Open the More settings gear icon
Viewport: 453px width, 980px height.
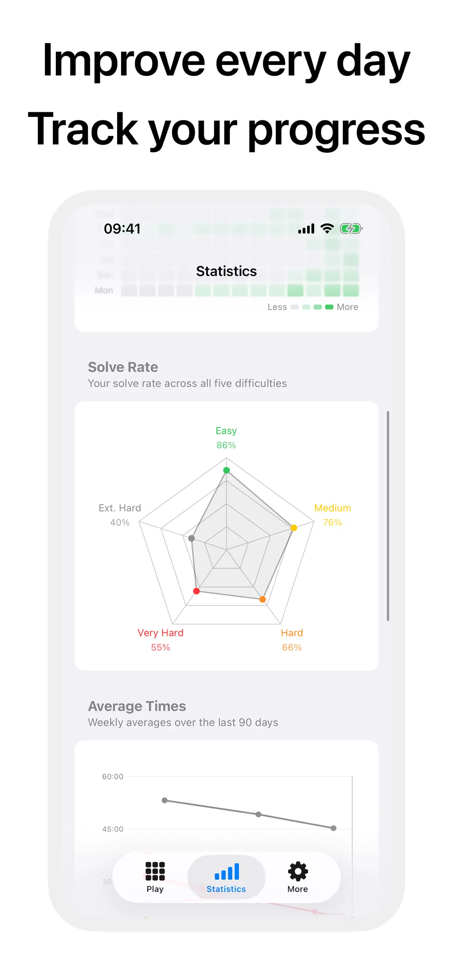[x=298, y=871]
